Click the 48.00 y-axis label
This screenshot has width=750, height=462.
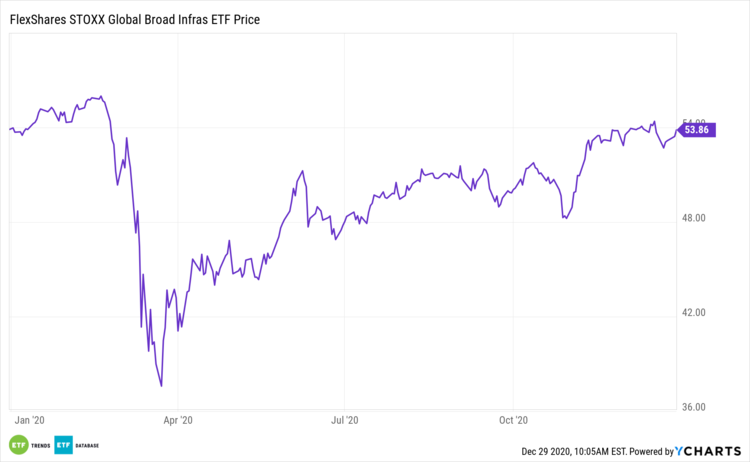pos(694,218)
